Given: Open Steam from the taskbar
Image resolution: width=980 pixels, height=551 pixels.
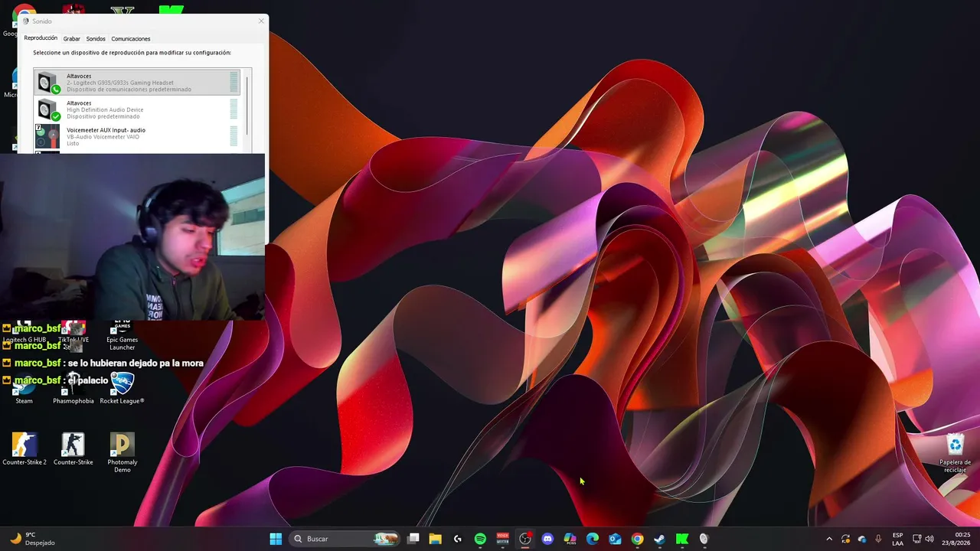Looking at the screenshot, I should coord(659,539).
